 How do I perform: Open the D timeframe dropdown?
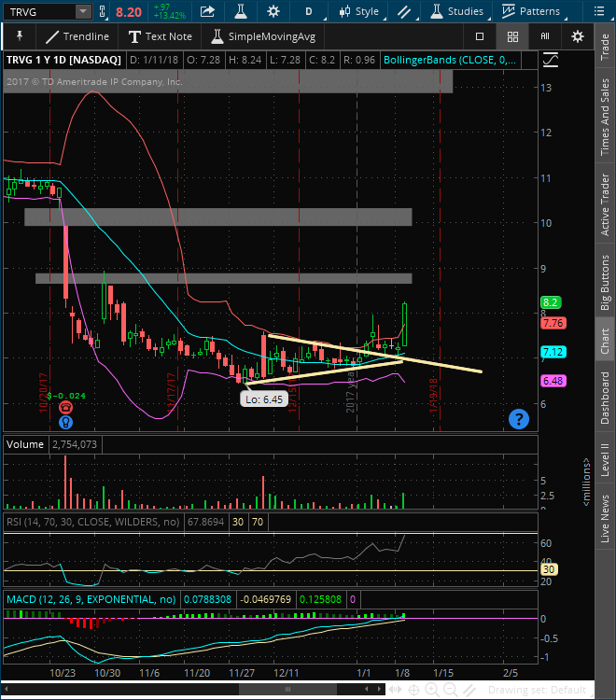click(308, 11)
